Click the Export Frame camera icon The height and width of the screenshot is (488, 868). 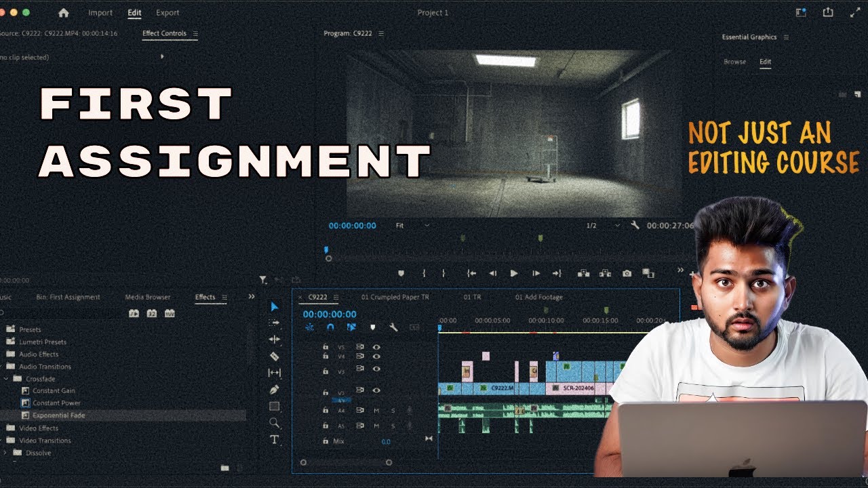tap(627, 273)
